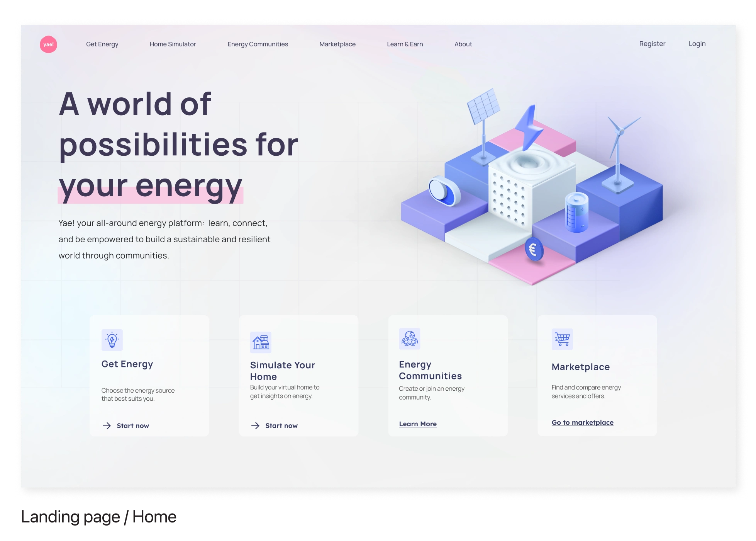Click the Energy Communities globe icon
The width and height of the screenshot is (756, 541).
click(410, 339)
